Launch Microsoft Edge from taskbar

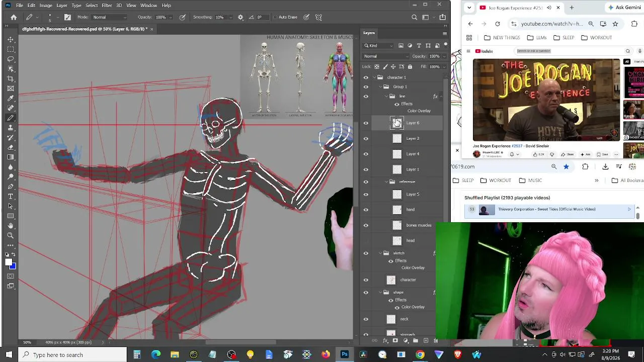tap(156, 354)
